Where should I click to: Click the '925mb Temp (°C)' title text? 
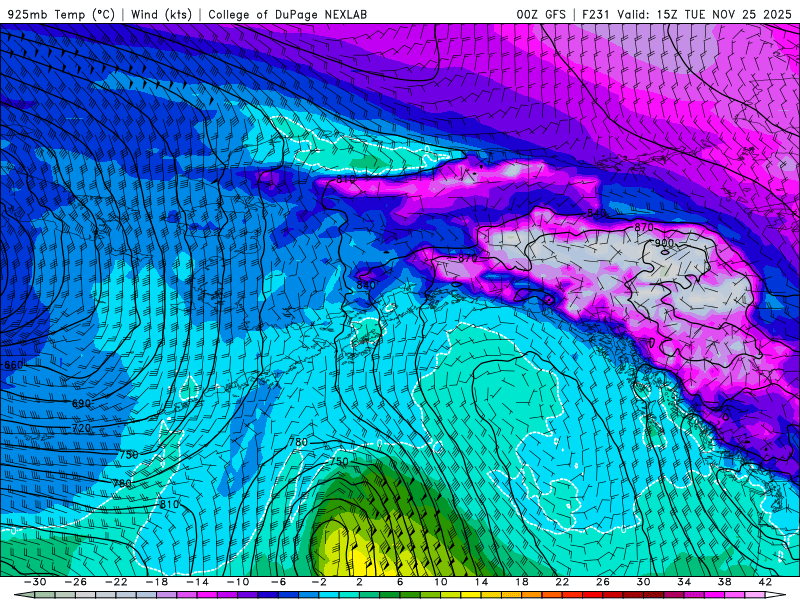click(x=62, y=14)
